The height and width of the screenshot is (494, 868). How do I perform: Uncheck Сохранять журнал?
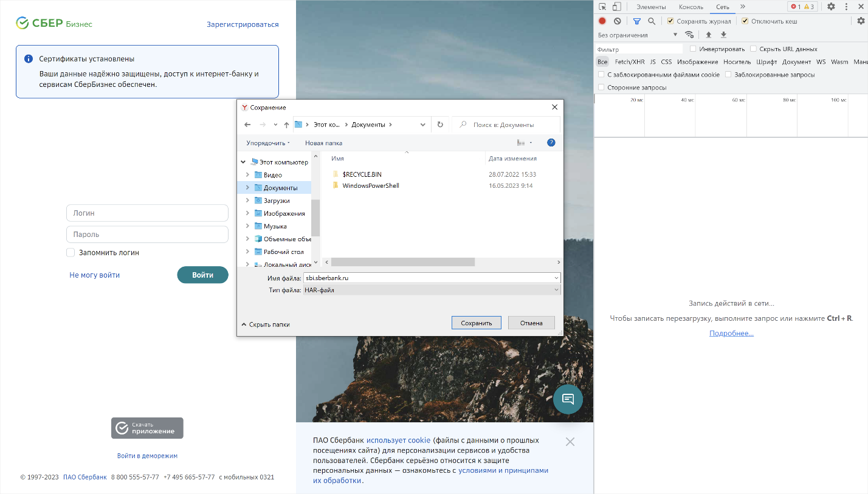pyautogui.click(x=670, y=21)
